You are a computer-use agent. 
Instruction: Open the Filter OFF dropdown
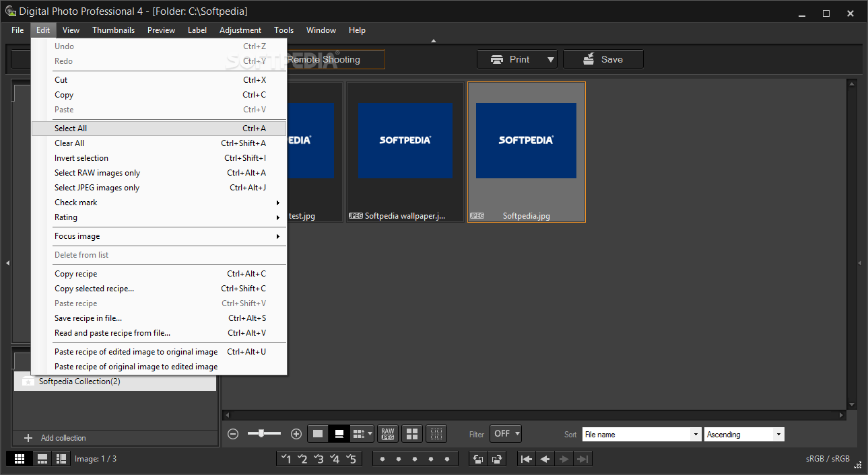506,434
